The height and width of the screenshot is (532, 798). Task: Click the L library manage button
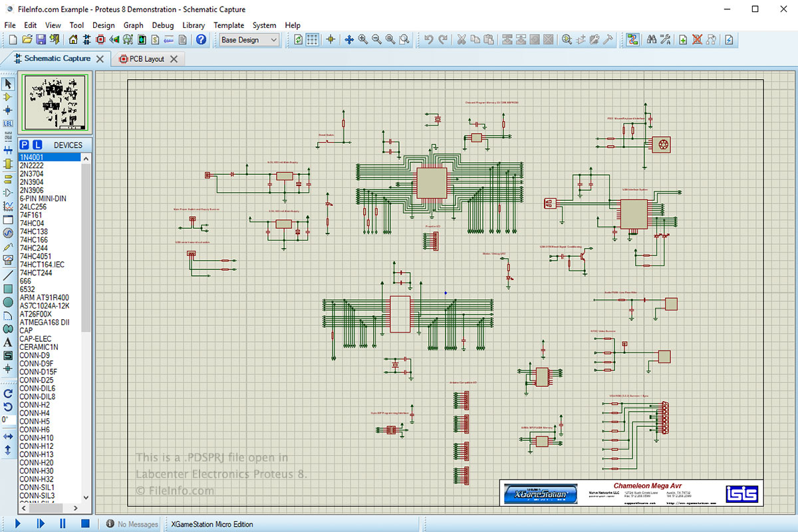pos(37,145)
